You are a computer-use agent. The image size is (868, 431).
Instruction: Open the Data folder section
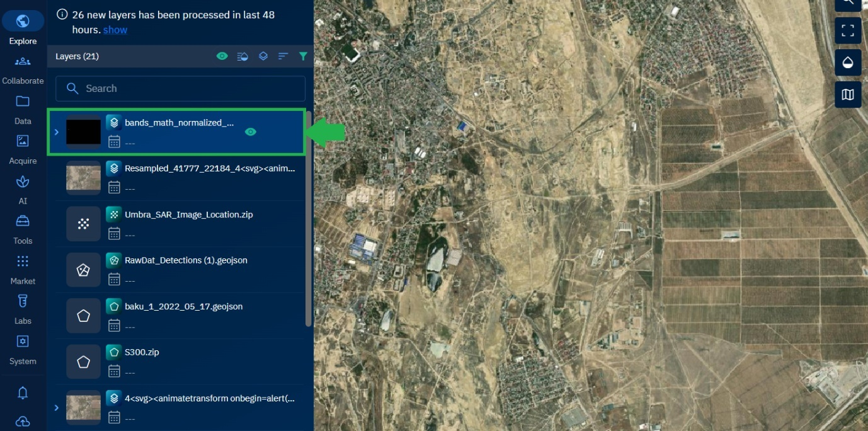(x=23, y=108)
